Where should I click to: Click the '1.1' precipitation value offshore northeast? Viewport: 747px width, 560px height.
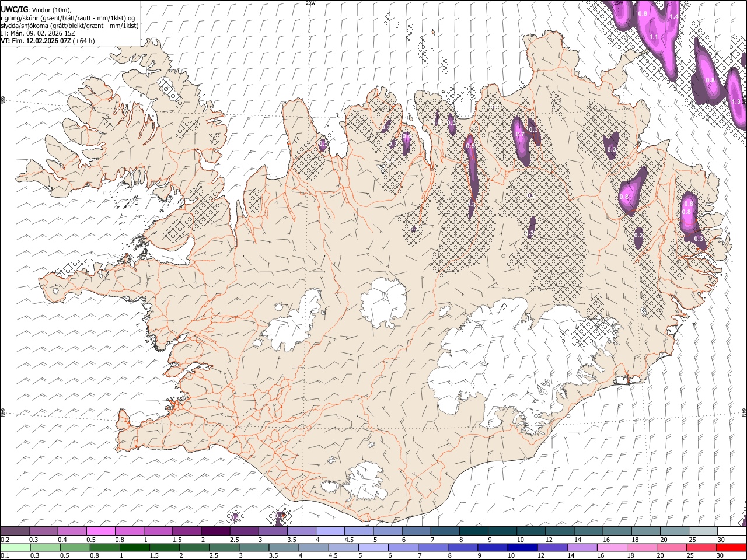[654, 37]
